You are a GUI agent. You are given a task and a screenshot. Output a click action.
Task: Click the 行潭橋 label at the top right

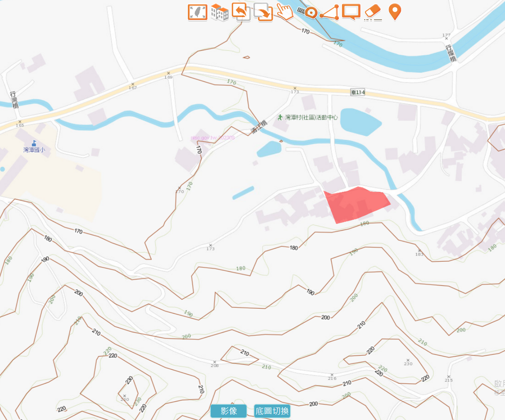pyautogui.click(x=451, y=53)
